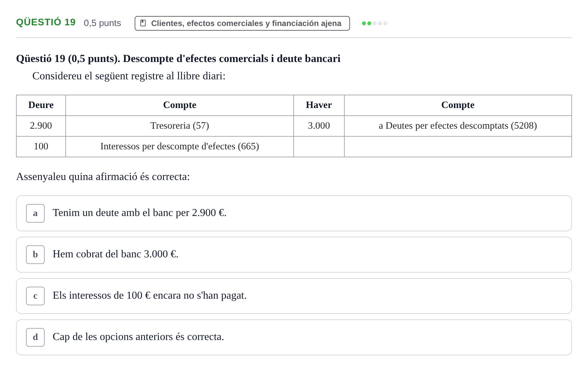Click the Deure column header
Screen dimensions: 588x372
click(x=41, y=105)
